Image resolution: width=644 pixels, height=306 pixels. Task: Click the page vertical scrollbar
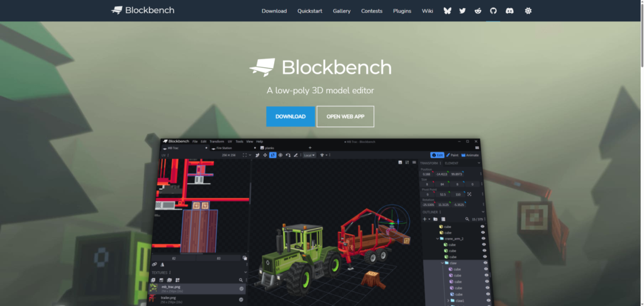(640, 38)
